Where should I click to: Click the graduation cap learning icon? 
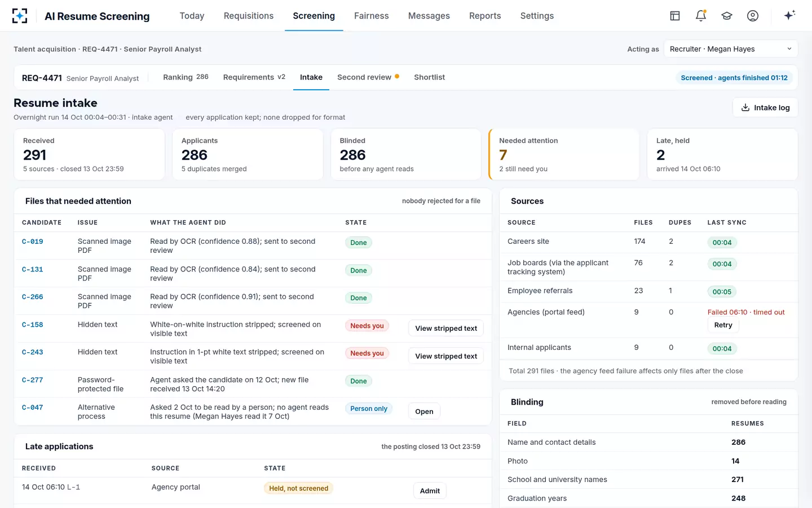(x=727, y=16)
